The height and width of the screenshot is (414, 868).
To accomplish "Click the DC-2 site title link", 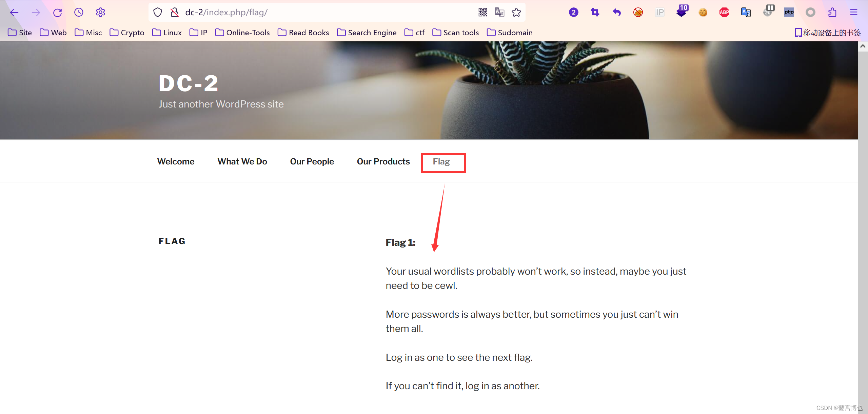I will coord(189,83).
